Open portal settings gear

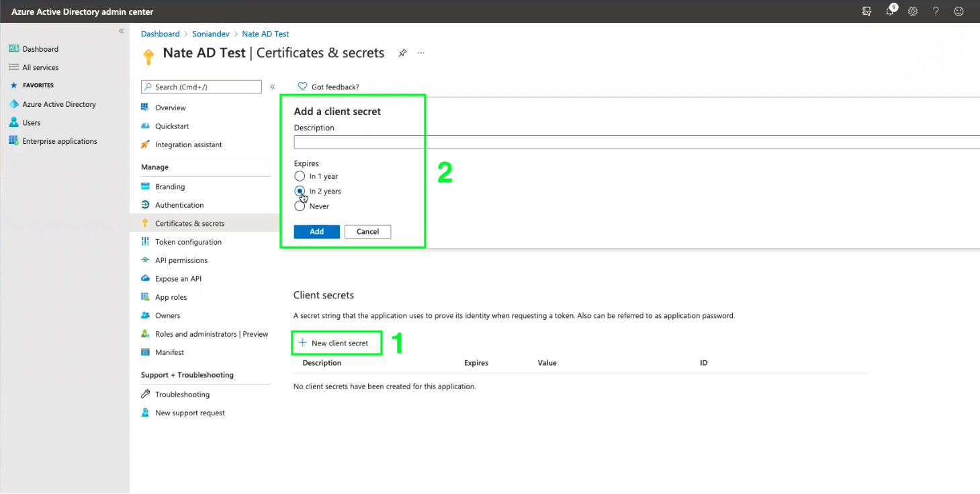pos(913,11)
